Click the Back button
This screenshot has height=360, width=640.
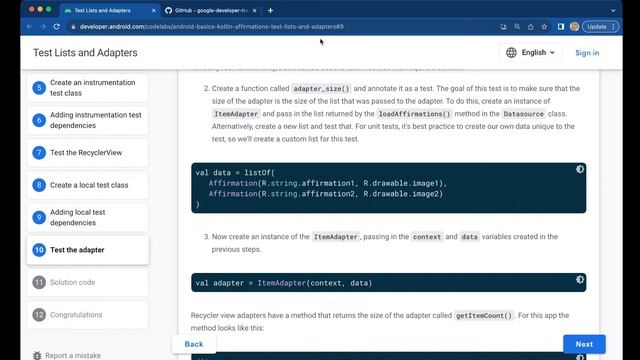pos(194,344)
